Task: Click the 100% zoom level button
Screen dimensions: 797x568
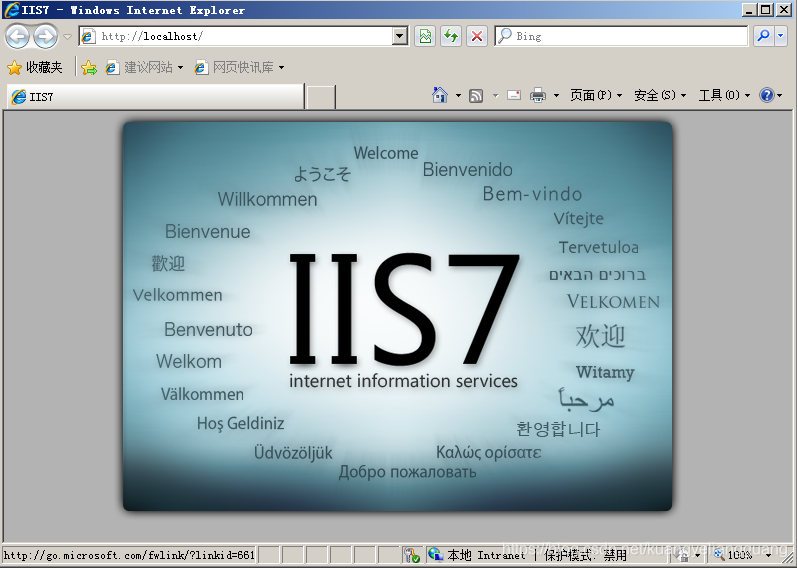Action: click(x=732, y=555)
